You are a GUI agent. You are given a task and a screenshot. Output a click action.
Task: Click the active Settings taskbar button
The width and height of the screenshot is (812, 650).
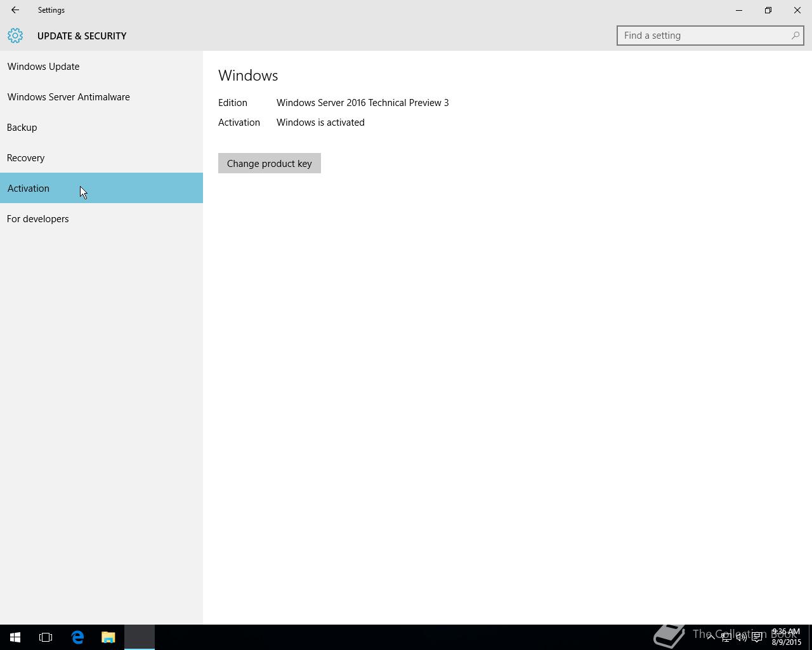(140, 637)
